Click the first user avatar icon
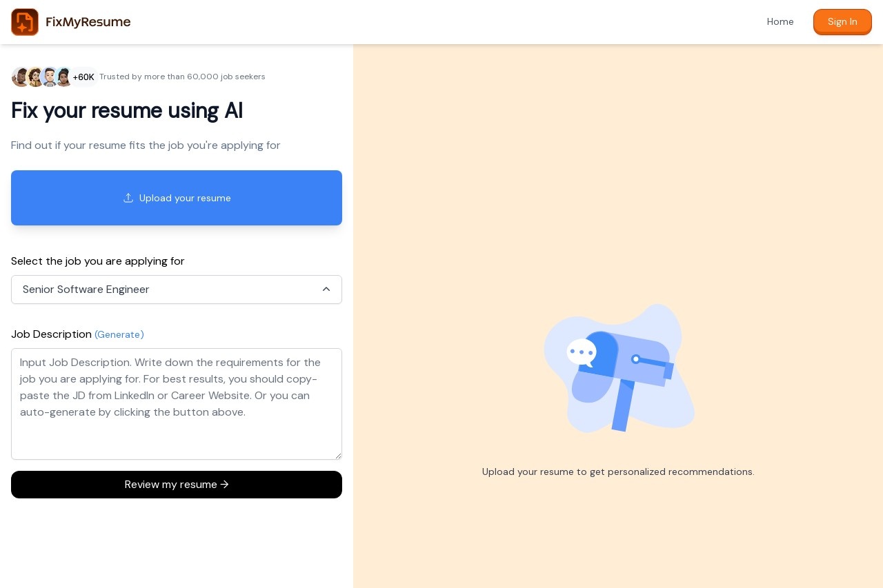The height and width of the screenshot is (588, 883). tap(21, 77)
